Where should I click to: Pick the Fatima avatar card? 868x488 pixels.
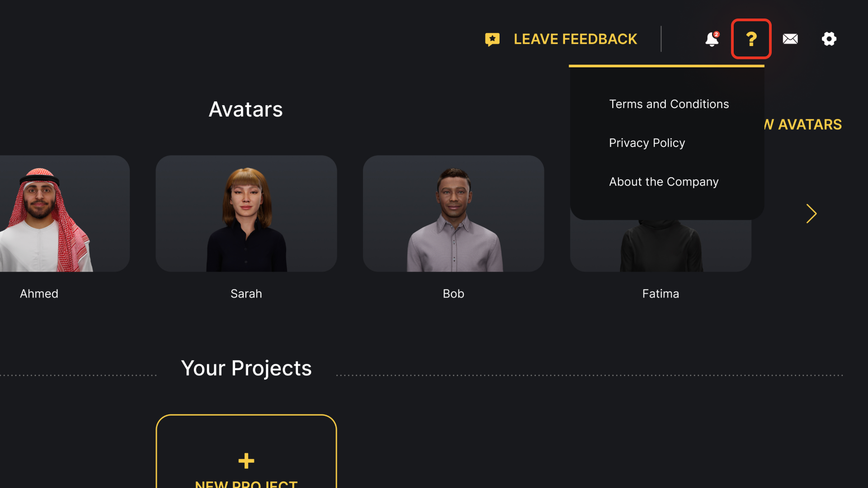coord(660,246)
